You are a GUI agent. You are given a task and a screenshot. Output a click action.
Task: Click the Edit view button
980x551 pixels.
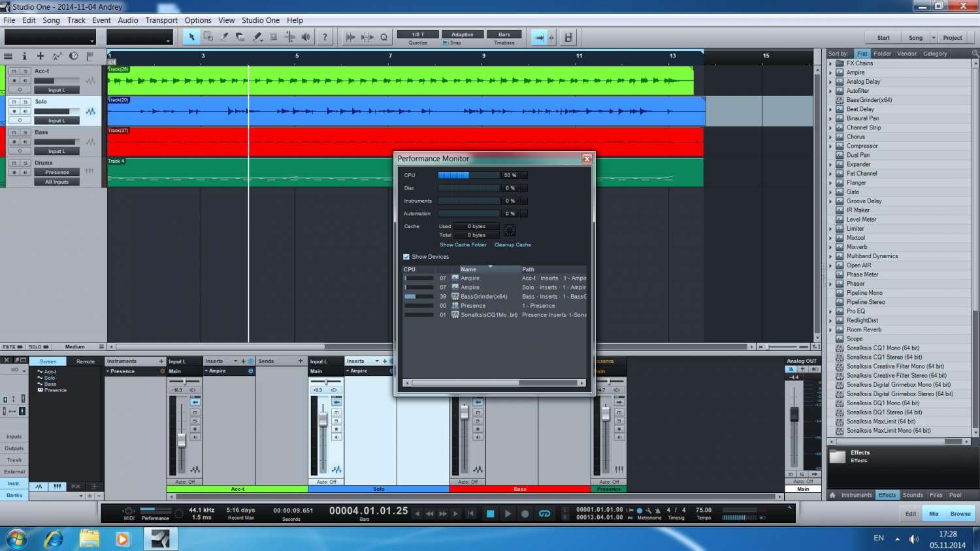tap(911, 514)
